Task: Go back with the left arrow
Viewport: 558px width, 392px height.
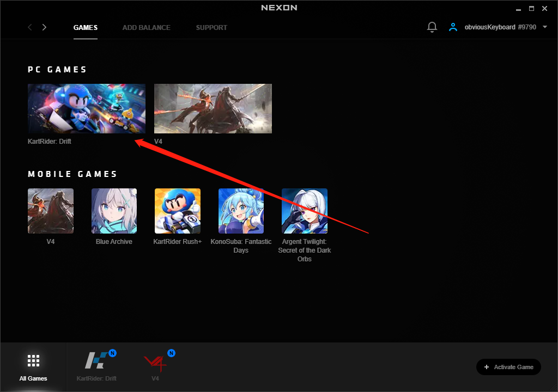Action: click(x=30, y=27)
